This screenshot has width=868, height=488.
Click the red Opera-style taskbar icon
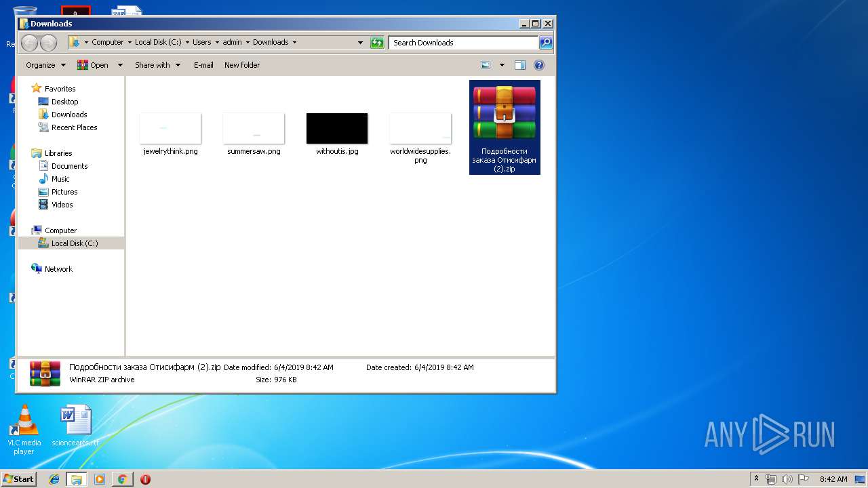145,479
